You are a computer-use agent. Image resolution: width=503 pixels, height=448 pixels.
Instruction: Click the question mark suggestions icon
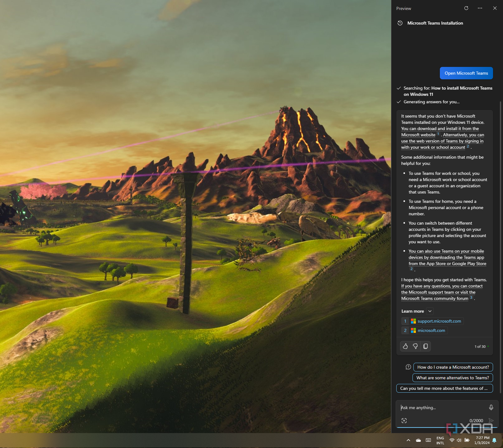click(x=408, y=367)
